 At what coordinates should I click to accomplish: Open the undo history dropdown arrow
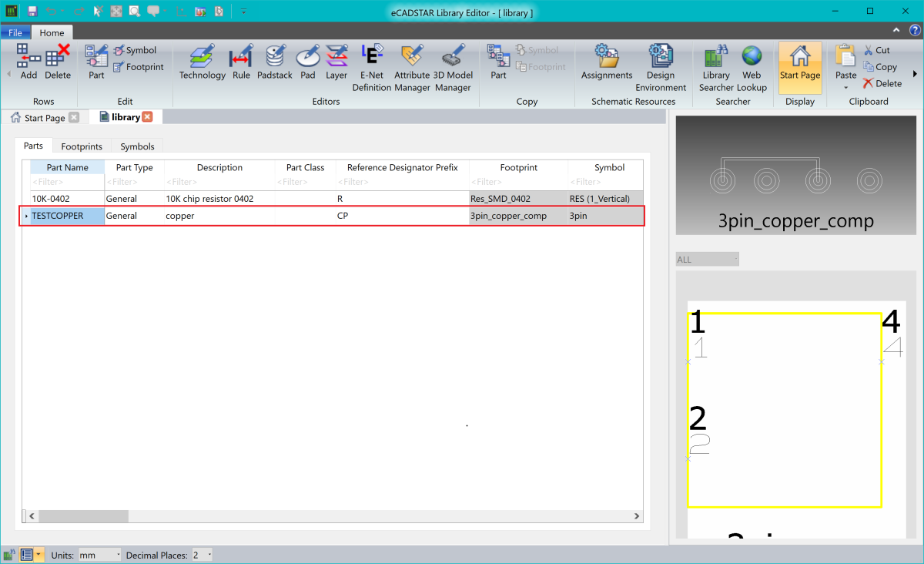tap(64, 12)
